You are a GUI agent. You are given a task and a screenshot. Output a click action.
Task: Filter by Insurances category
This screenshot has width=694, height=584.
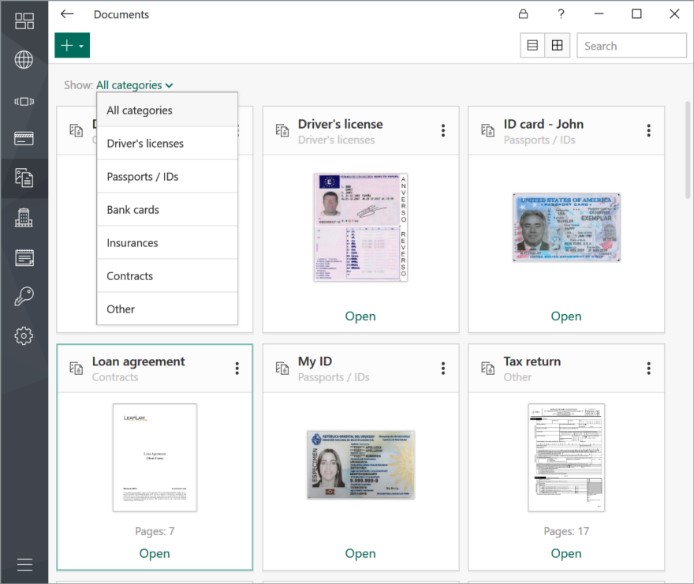pos(167,243)
